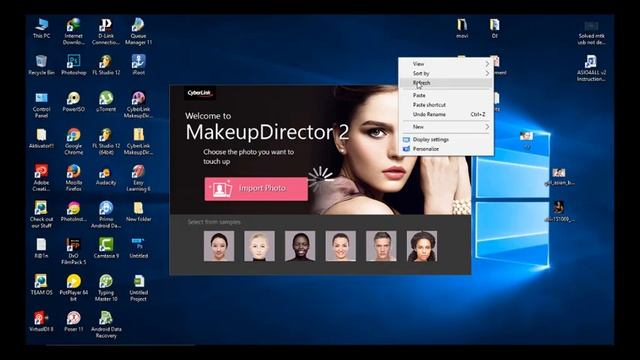Image resolution: width=640 pixels, height=360 pixels.
Task: Select the Control Panel desktop icon
Action: click(41, 105)
